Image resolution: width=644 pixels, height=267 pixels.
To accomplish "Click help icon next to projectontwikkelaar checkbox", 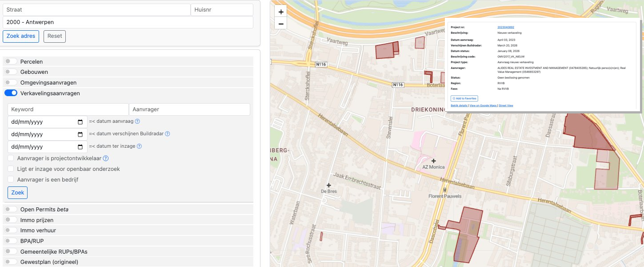I will 106,158.
